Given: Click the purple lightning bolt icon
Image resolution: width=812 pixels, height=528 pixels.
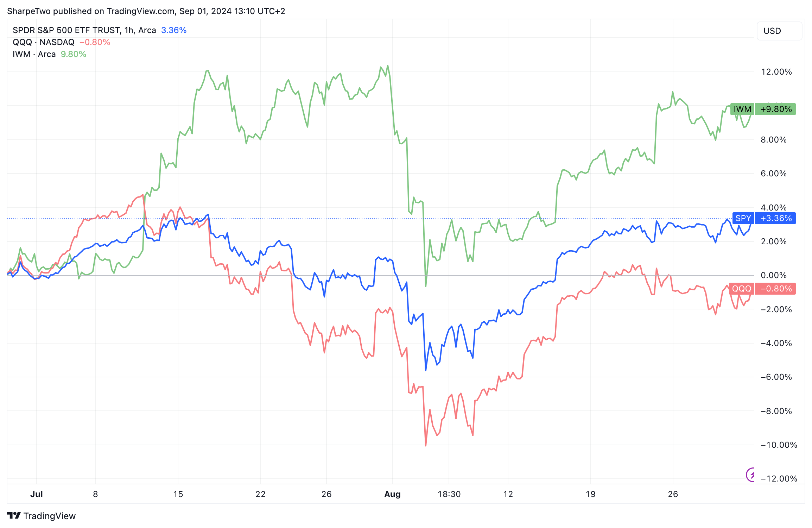Looking at the screenshot, I should [x=750, y=475].
